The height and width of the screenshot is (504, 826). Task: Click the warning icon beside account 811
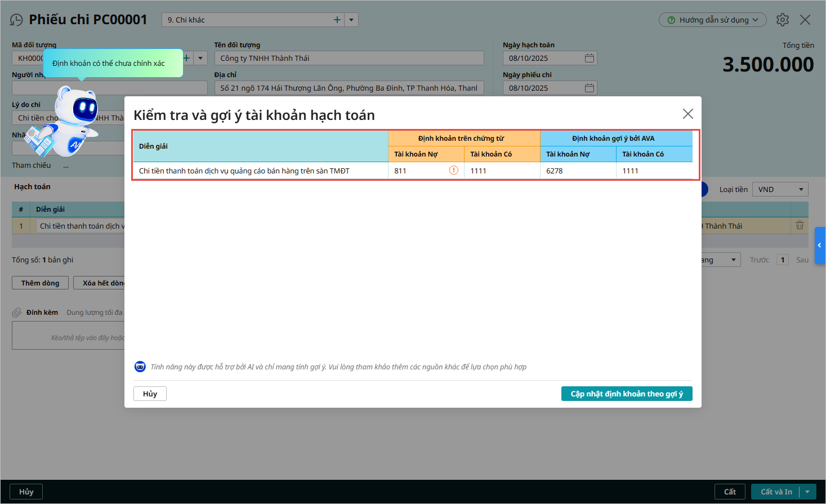453,170
